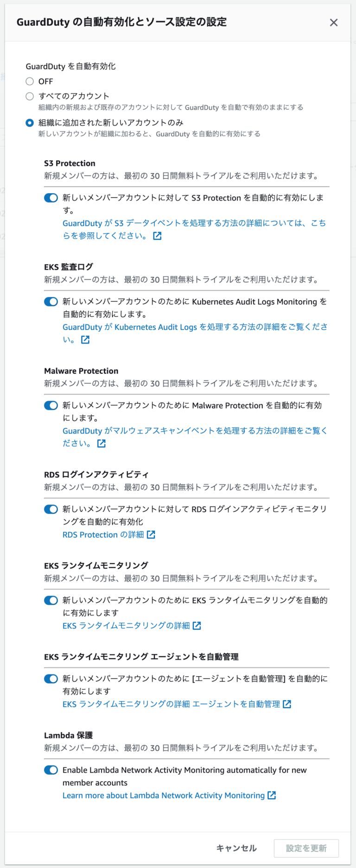Open the RDS Protection の詳細 link
The width and height of the screenshot is (356, 868).
[104, 534]
